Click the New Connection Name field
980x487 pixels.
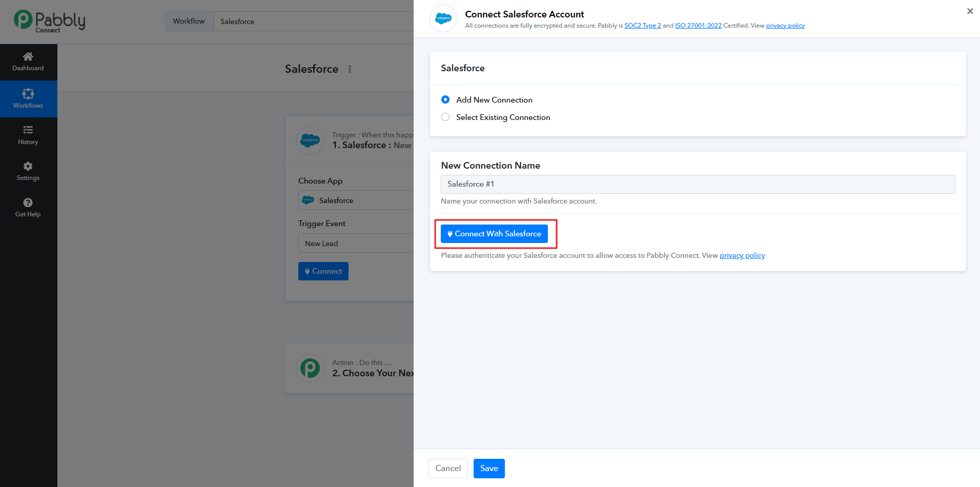[697, 184]
